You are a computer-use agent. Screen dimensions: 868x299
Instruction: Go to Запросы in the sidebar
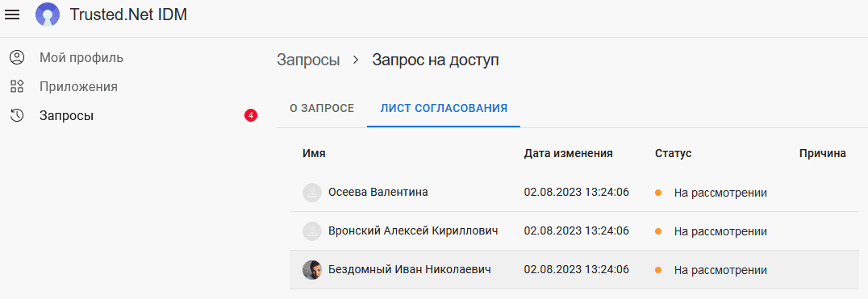(x=66, y=116)
